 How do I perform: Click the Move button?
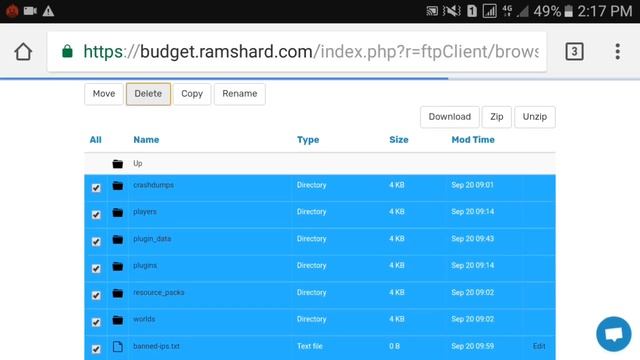click(x=104, y=94)
